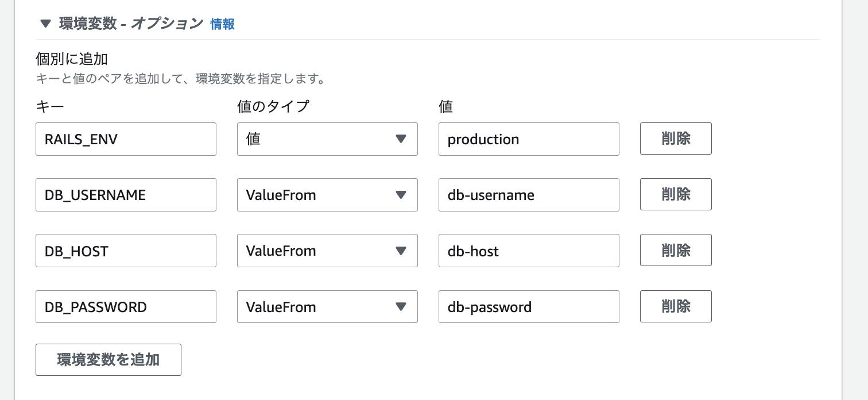Click the DB_PASSWORD key input field
The height and width of the screenshot is (400, 868).
tap(126, 307)
